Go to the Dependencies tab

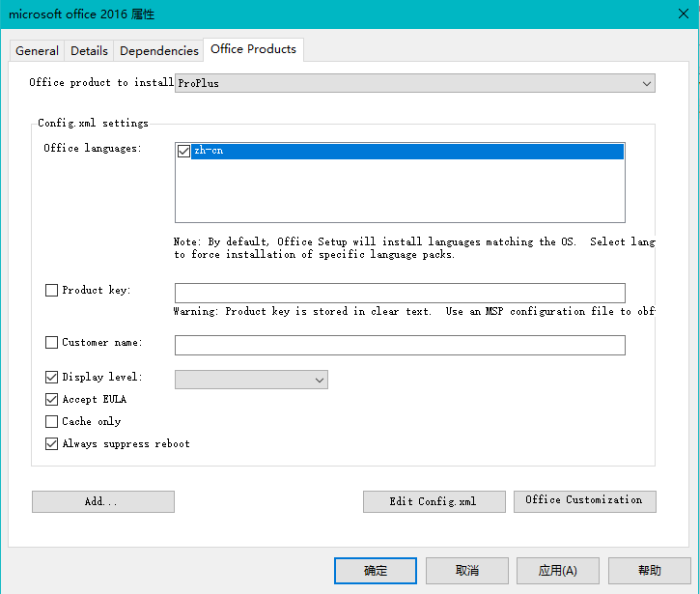[x=159, y=50]
